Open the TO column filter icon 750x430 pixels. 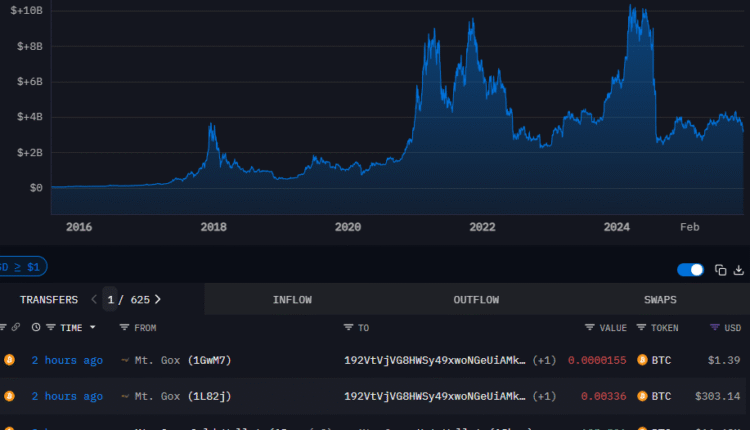pyautogui.click(x=348, y=327)
